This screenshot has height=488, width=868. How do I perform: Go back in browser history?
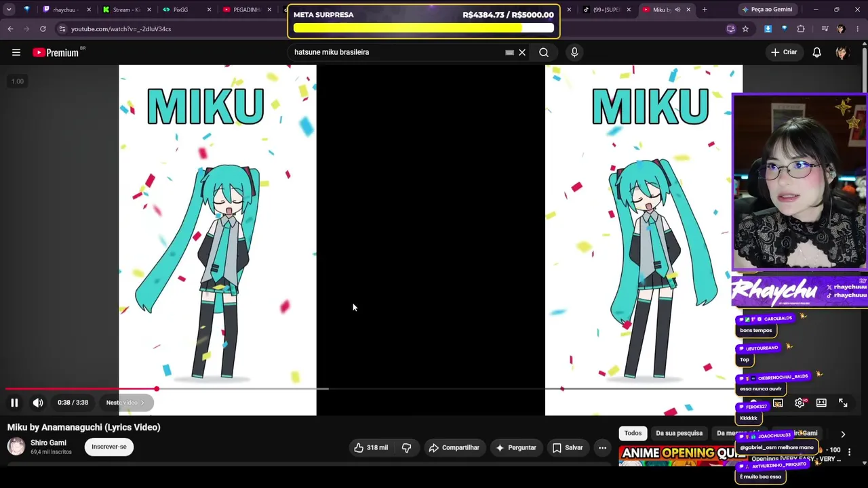click(10, 28)
